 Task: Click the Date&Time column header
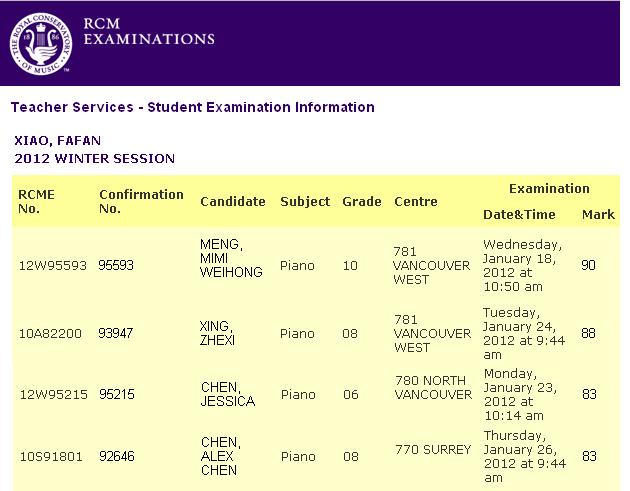click(x=519, y=214)
